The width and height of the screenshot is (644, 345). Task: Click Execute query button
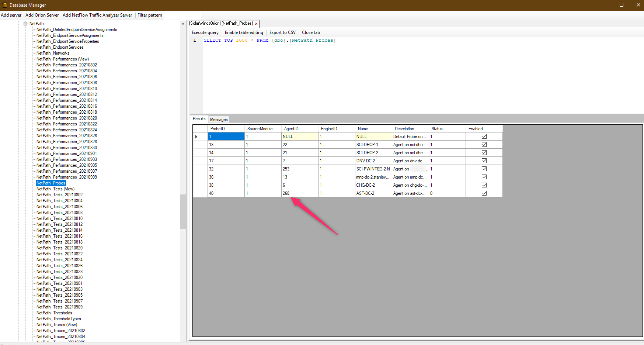(x=205, y=32)
